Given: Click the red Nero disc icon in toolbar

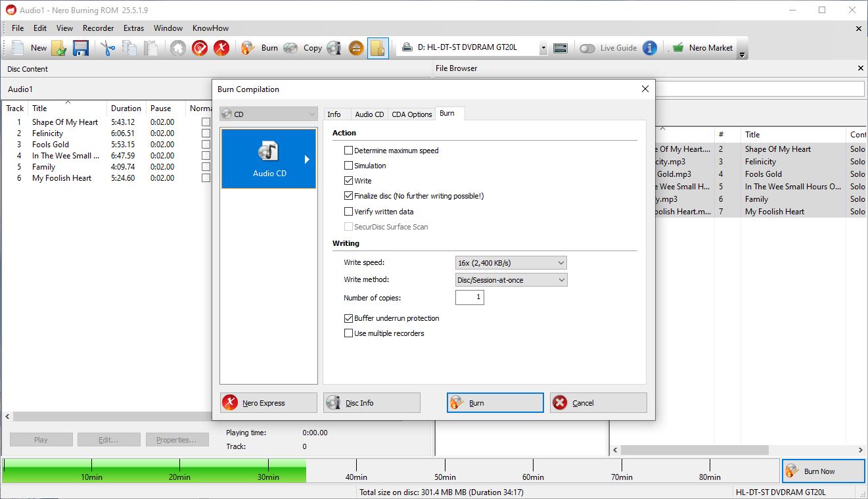Looking at the screenshot, I should tap(200, 48).
